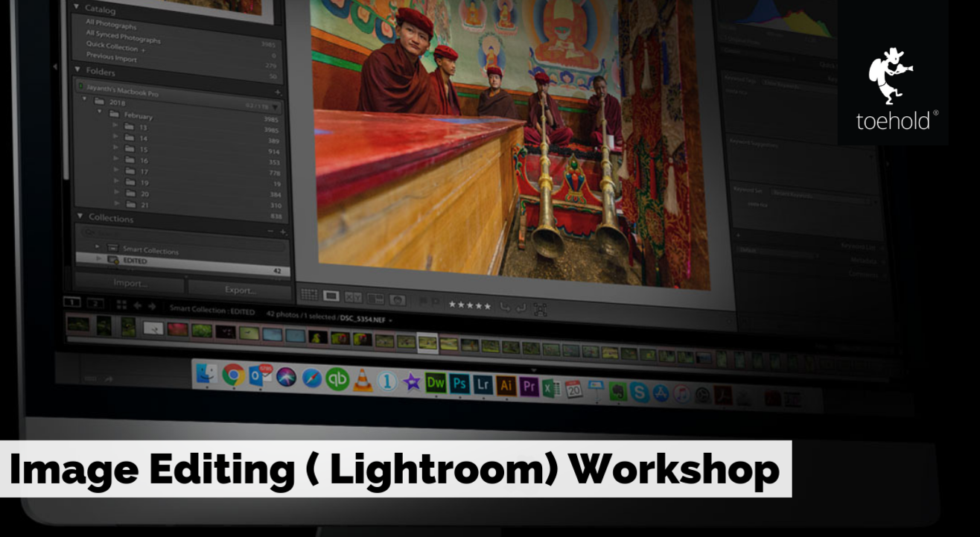Open Dreamweaver (Dw) from the Dock
980x537 pixels.
(436, 383)
